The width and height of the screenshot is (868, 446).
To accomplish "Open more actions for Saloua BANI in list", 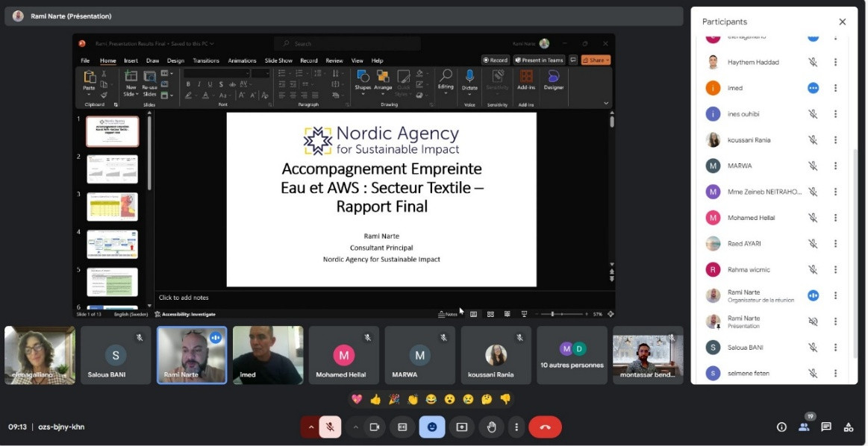I will (835, 348).
